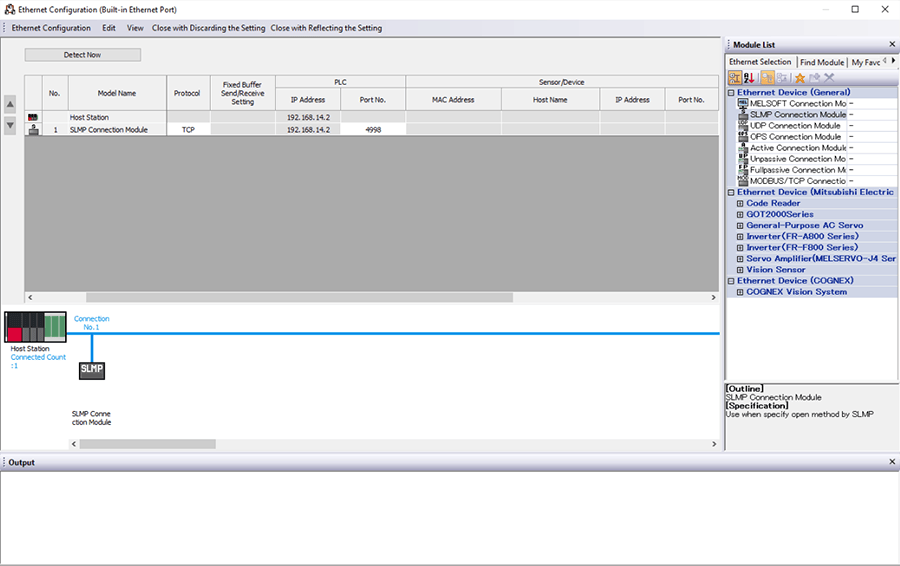Screen dimensions: 900x566
Task: Open the My Favorites tab
Action: coord(866,62)
